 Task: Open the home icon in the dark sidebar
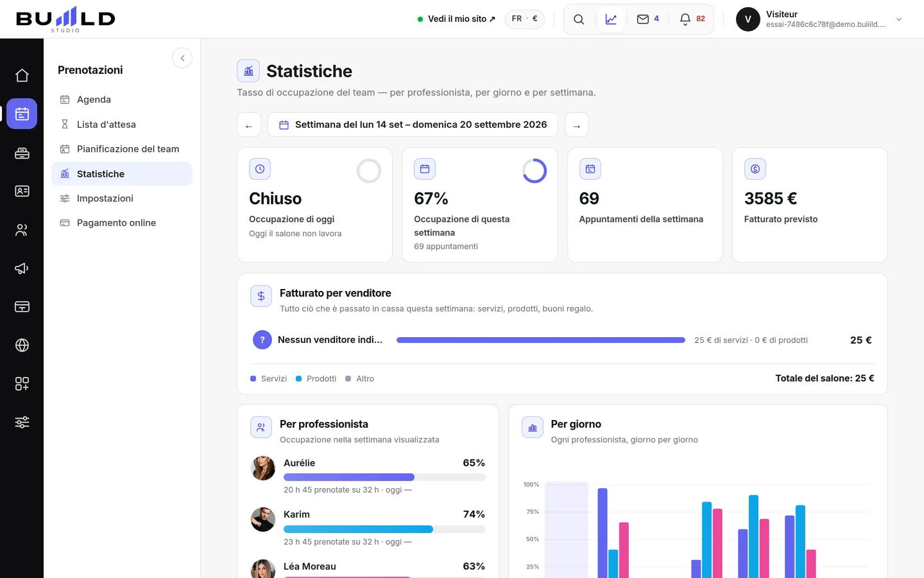coord(22,76)
